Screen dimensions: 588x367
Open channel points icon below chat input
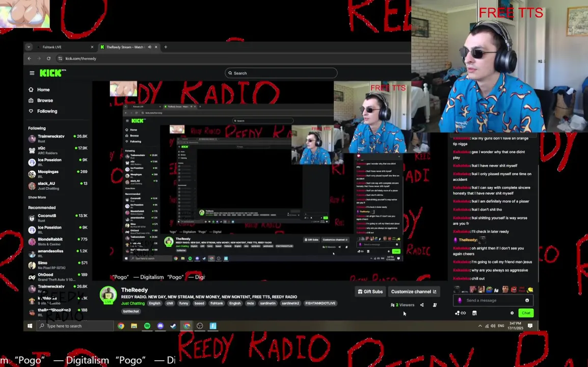460,313
